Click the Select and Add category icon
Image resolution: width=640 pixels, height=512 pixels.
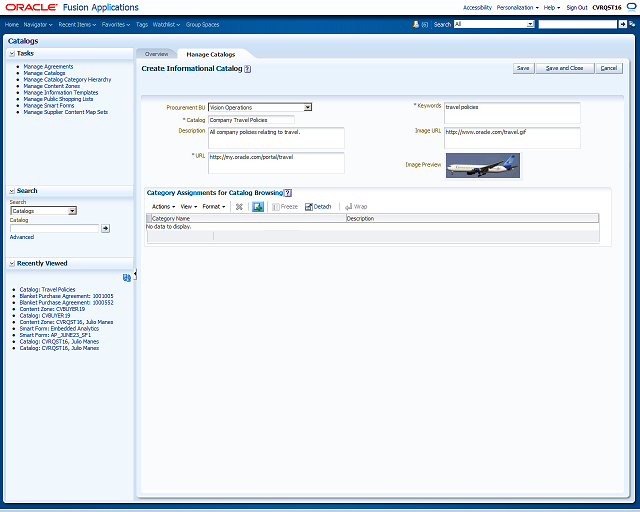pyautogui.click(x=258, y=207)
